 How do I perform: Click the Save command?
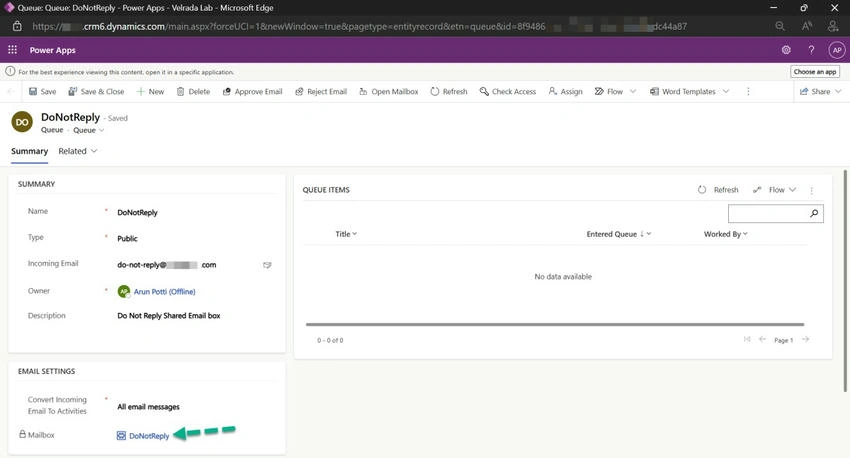42,92
